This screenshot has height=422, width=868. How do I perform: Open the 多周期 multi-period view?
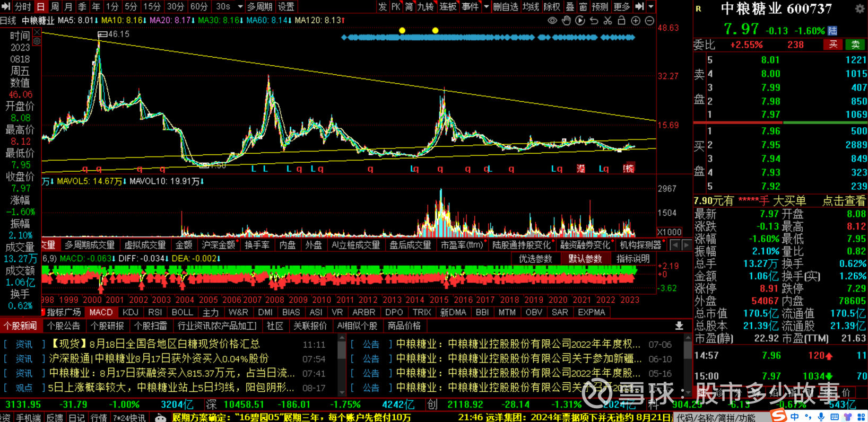pos(259,6)
